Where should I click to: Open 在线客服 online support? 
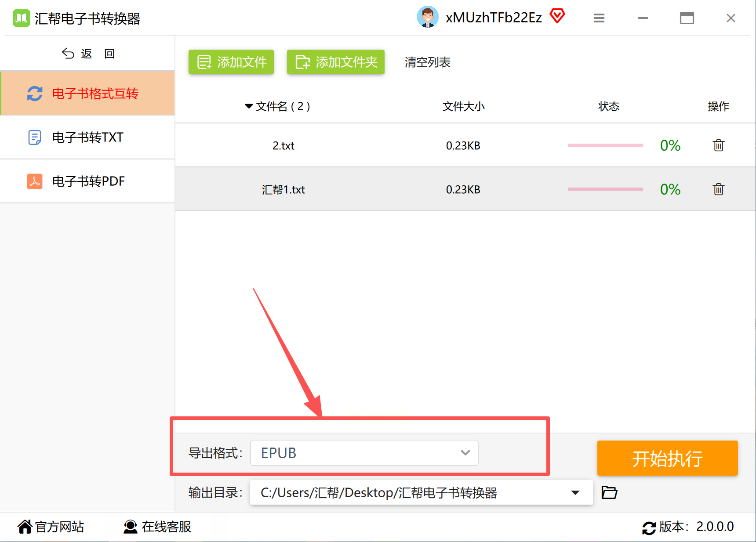click(167, 527)
